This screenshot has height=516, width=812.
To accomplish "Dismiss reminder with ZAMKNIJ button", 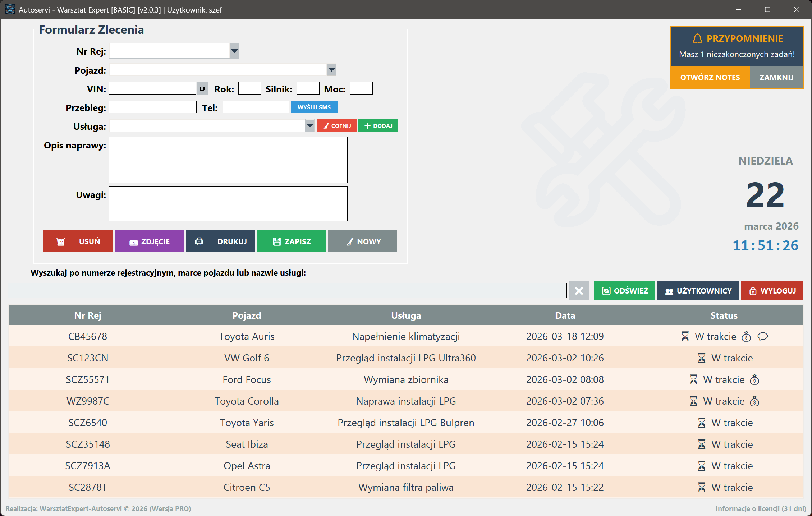I will 776,77.
